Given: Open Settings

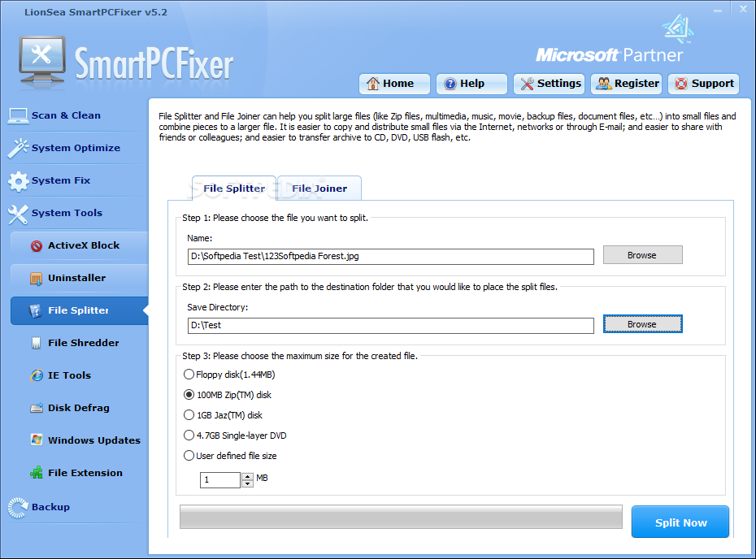Looking at the screenshot, I should click(549, 84).
